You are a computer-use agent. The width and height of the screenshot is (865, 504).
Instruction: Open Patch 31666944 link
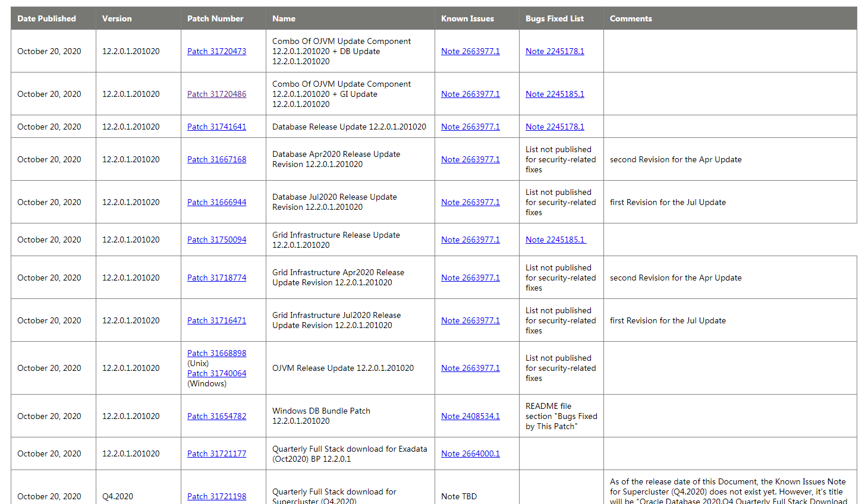coord(216,202)
